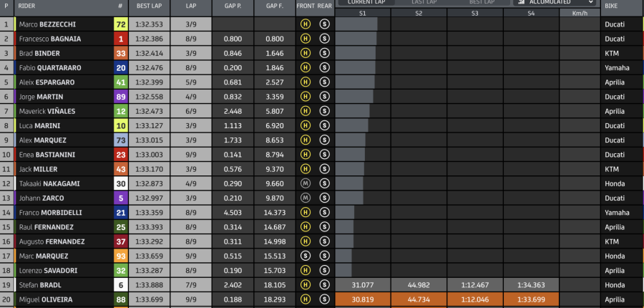Screen dimensions: 644x308
Task: Click Bezzecchi's soft rear tyre icon
Action: click(324, 24)
